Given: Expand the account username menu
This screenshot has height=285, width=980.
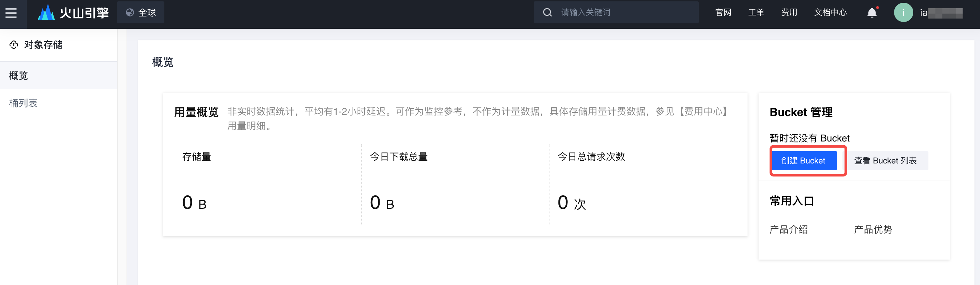Looking at the screenshot, I should pos(941,13).
